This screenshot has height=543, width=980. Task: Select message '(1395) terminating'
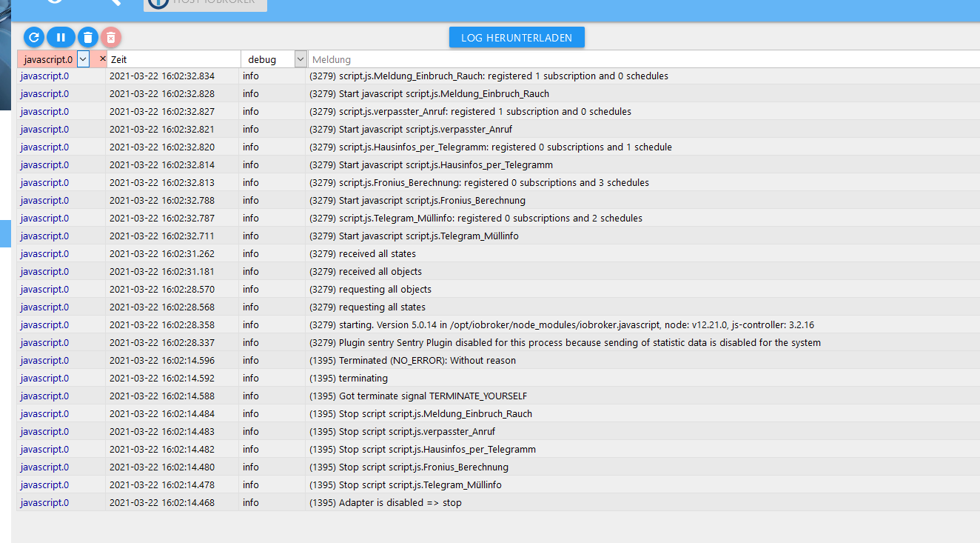click(x=349, y=379)
